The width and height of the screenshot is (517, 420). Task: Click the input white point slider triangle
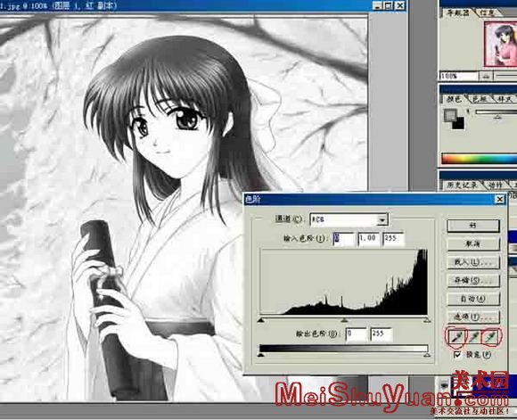pos(427,320)
